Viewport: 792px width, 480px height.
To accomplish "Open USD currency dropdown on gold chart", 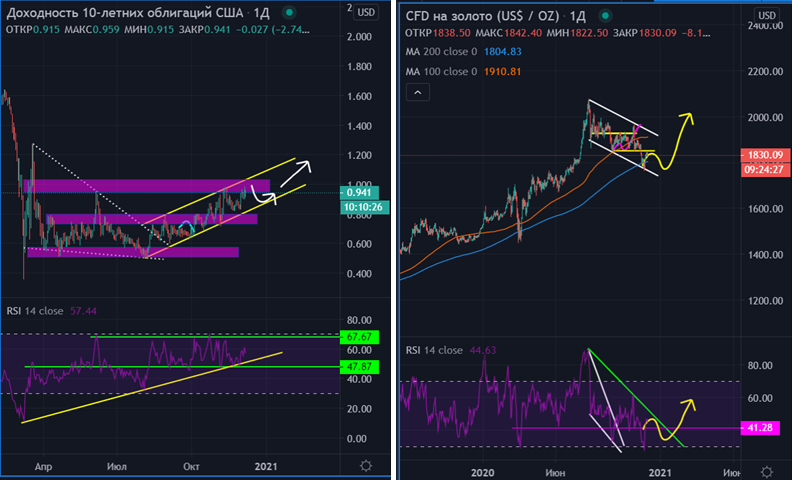I will coord(765,16).
